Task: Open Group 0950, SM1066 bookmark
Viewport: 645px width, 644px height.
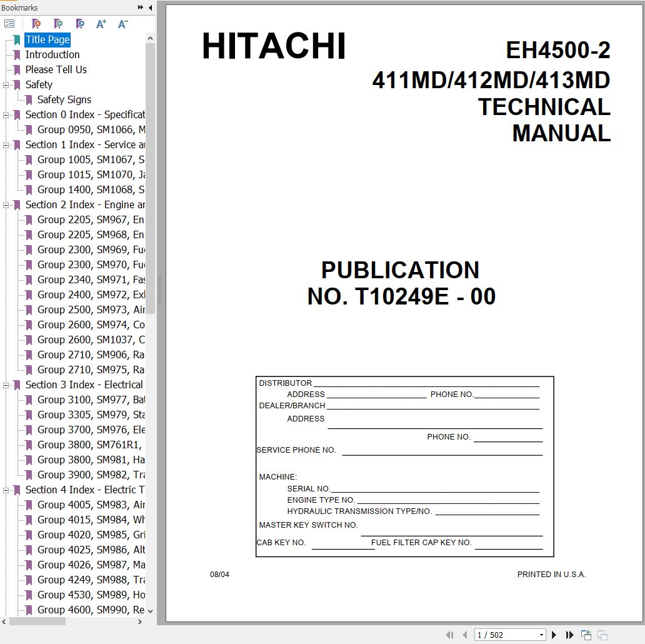Action: point(91,129)
